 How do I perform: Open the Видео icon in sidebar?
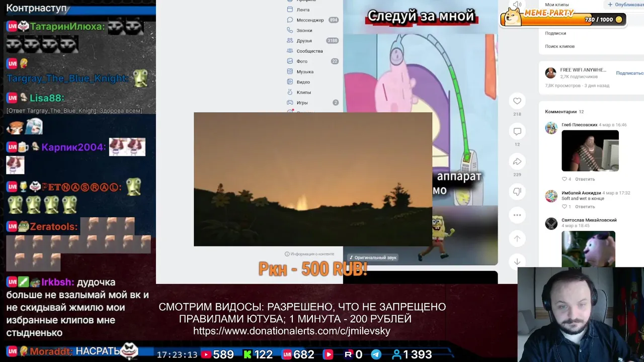(x=290, y=82)
